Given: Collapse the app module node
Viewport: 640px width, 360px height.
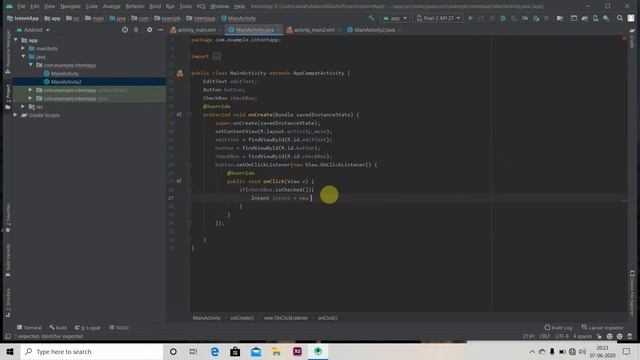Looking at the screenshot, I should tap(16, 40).
